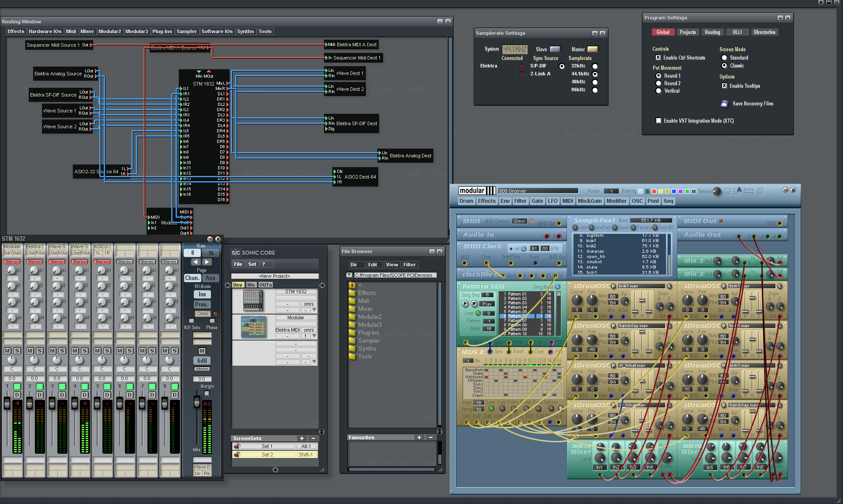
Task: Click the Filter button in modular toolbar
Action: coord(520,201)
